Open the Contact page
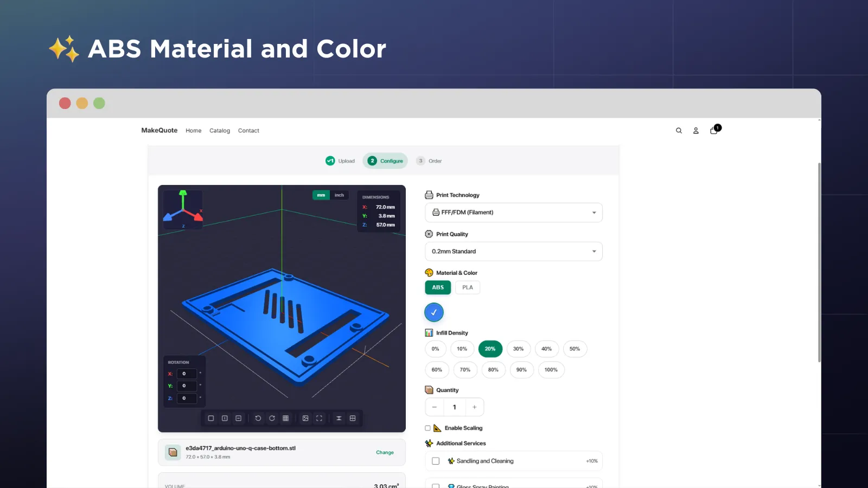This screenshot has width=868, height=488. (x=248, y=130)
